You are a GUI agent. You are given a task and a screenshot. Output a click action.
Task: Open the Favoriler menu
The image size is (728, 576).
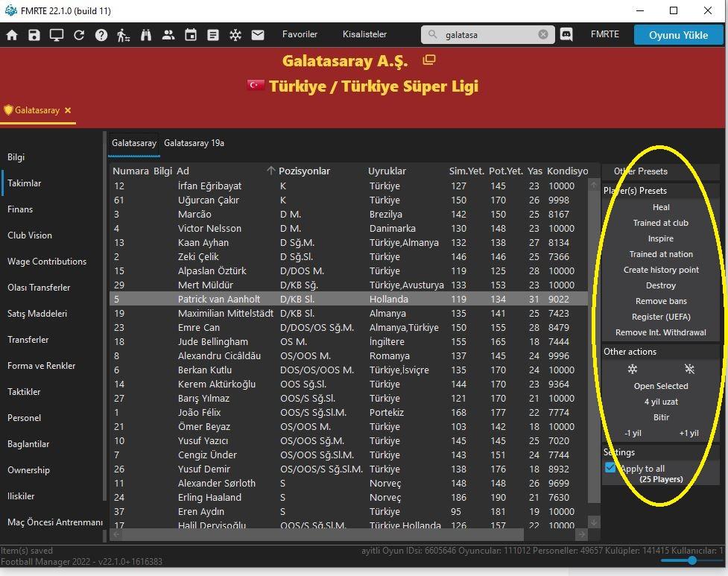tap(300, 34)
